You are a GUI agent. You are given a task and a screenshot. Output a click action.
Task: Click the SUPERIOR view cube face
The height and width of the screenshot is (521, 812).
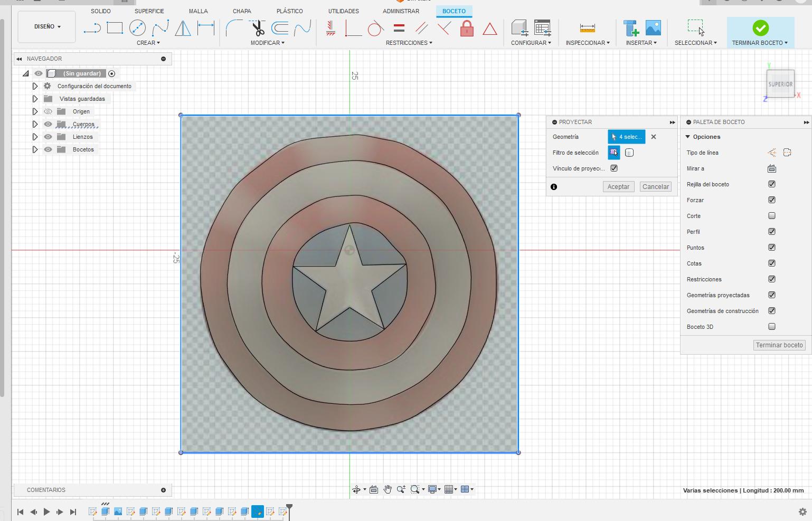(x=780, y=84)
